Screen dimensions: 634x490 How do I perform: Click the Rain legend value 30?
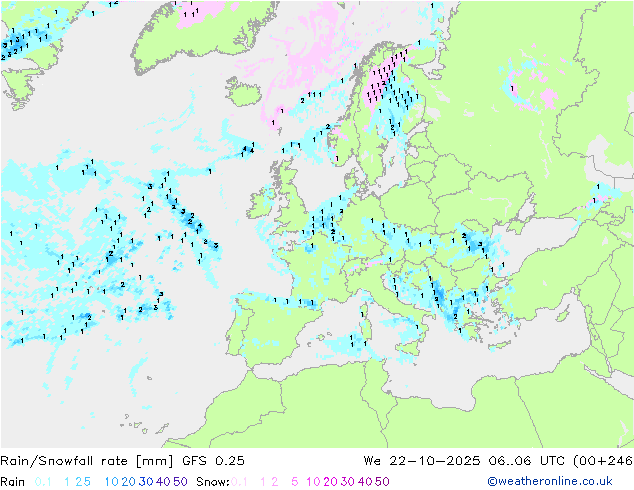(x=146, y=482)
